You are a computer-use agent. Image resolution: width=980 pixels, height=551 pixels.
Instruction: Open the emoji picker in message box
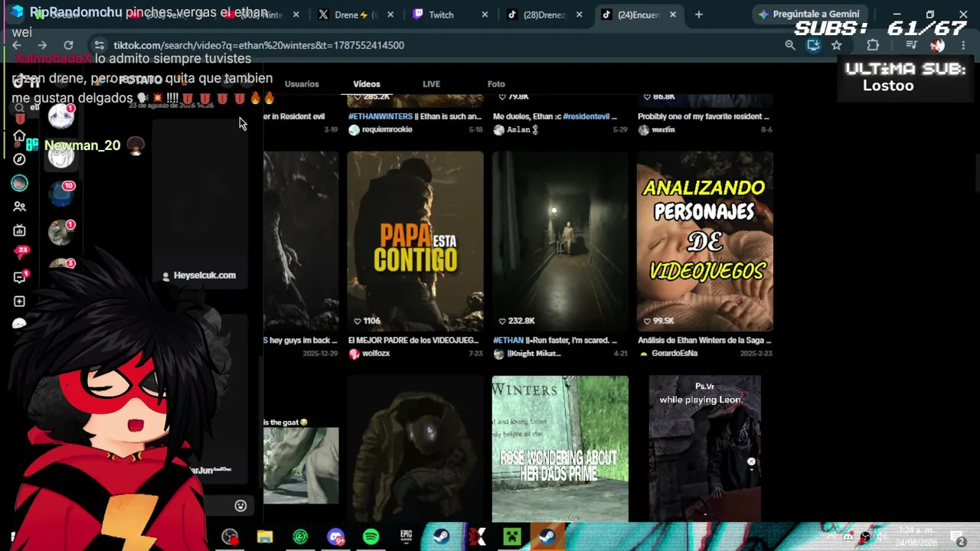pyautogui.click(x=240, y=506)
